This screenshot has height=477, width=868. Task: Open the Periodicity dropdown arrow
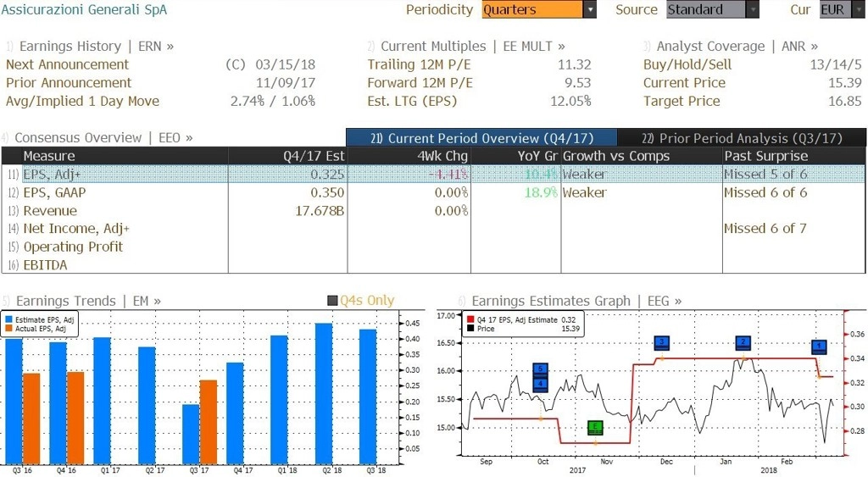tap(590, 9)
